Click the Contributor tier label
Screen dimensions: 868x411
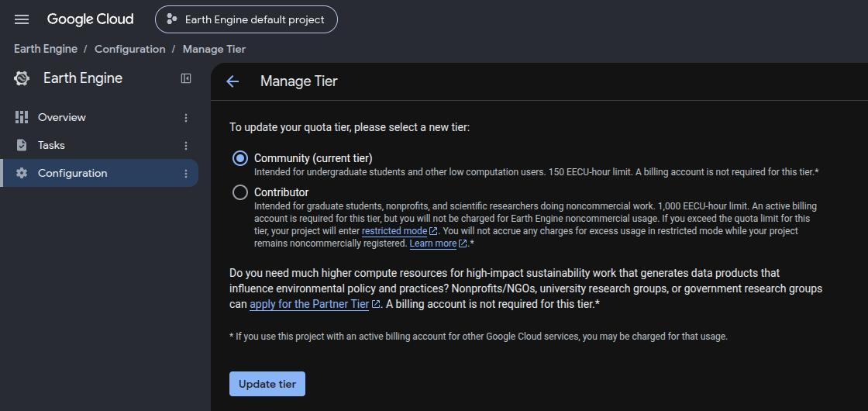[281, 192]
